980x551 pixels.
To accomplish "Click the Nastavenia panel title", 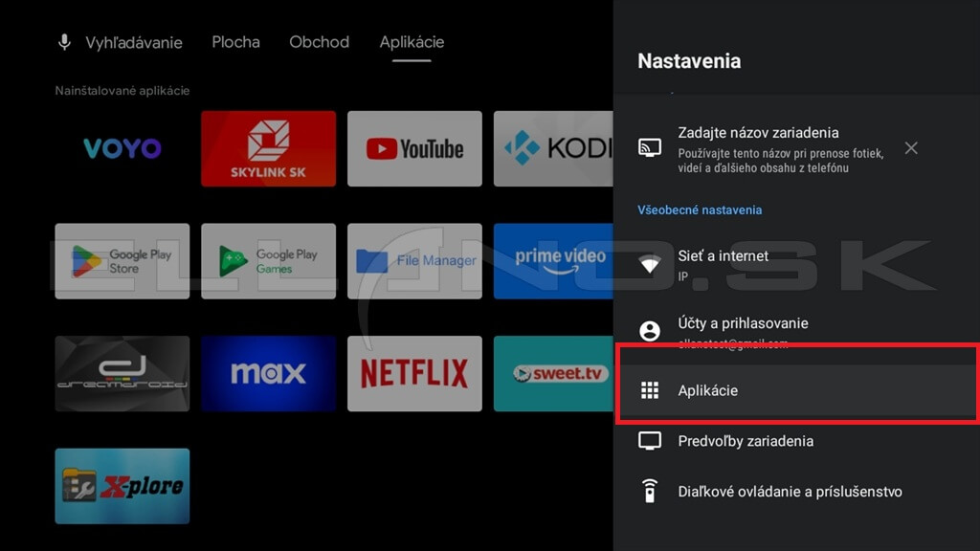I will click(x=689, y=61).
